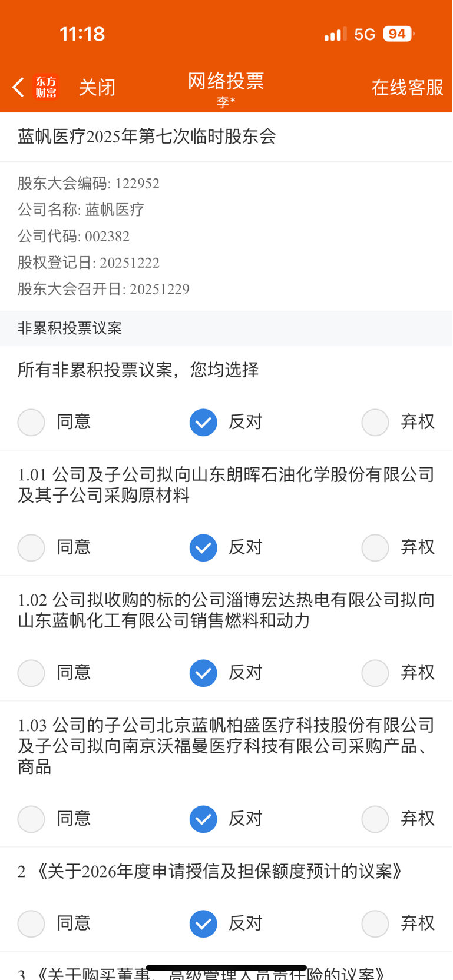The image size is (453, 980).
Task: Tap the 东方财富 logo icon
Action: click(46, 87)
